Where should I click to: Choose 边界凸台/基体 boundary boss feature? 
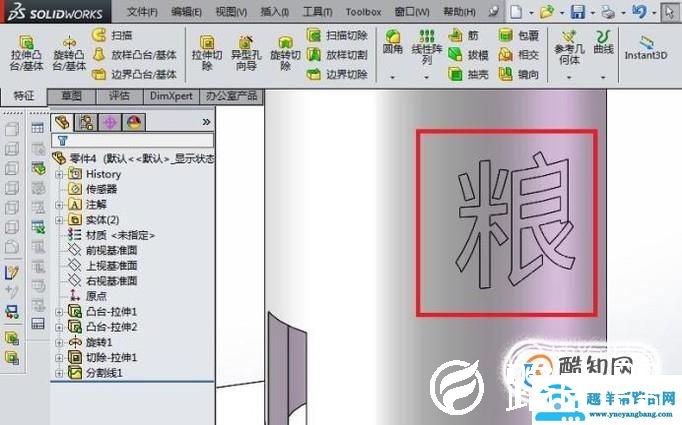click(x=134, y=74)
